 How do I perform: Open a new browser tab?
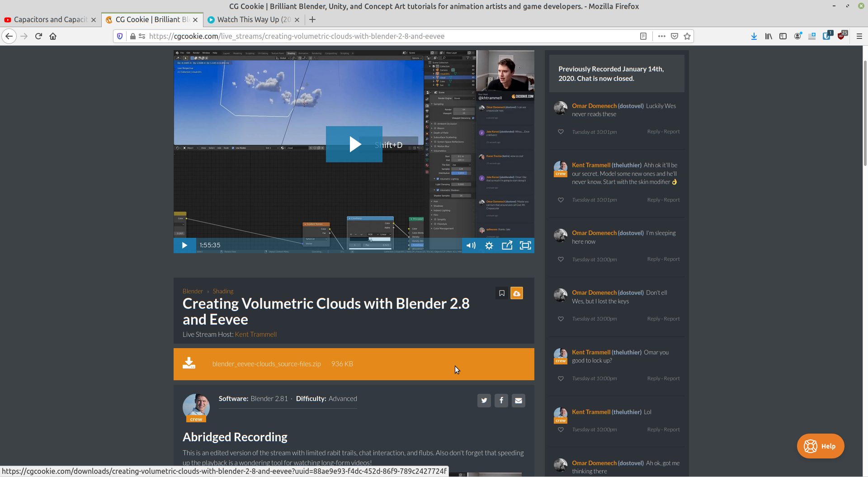(312, 19)
